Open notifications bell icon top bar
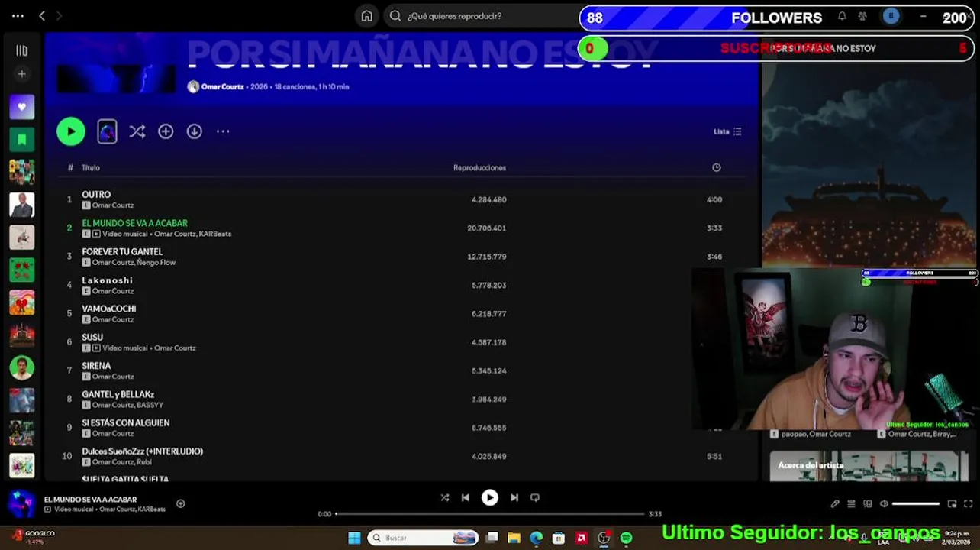 [x=842, y=16]
